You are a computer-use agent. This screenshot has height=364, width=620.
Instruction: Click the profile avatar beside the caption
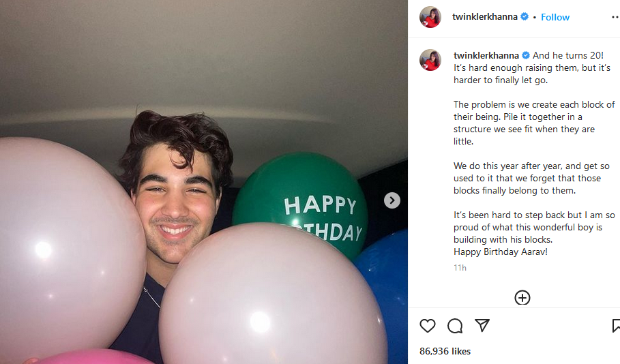point(430,60)
